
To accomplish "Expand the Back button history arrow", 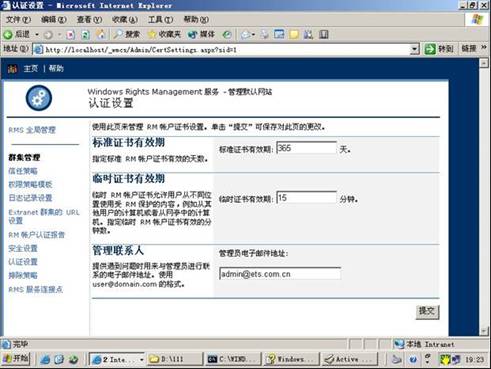I will [37, 34].
